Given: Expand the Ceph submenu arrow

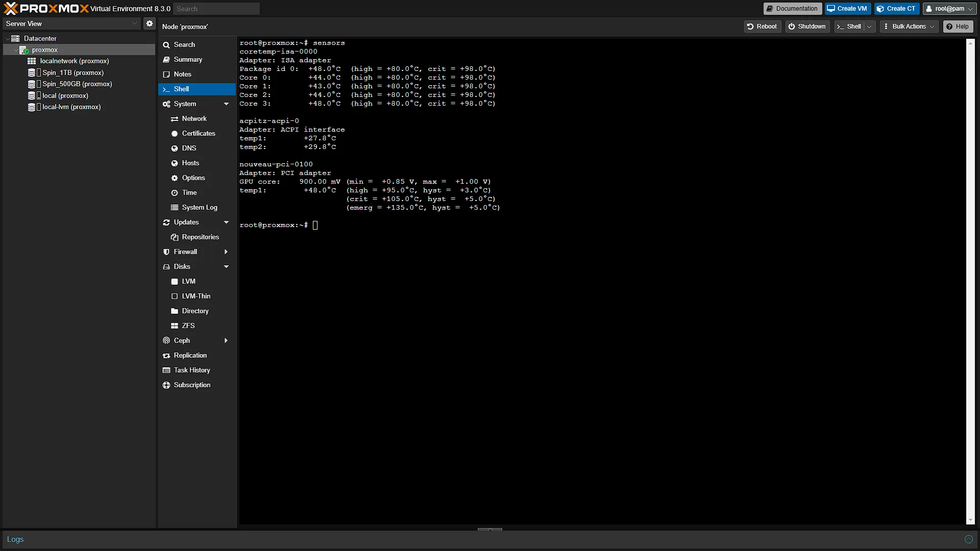Looking at the screenshot, I should [226, 341].
